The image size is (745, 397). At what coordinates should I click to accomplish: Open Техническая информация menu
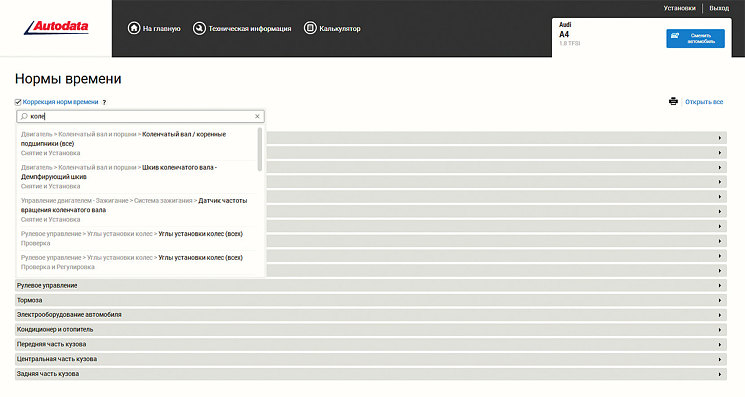249,28
